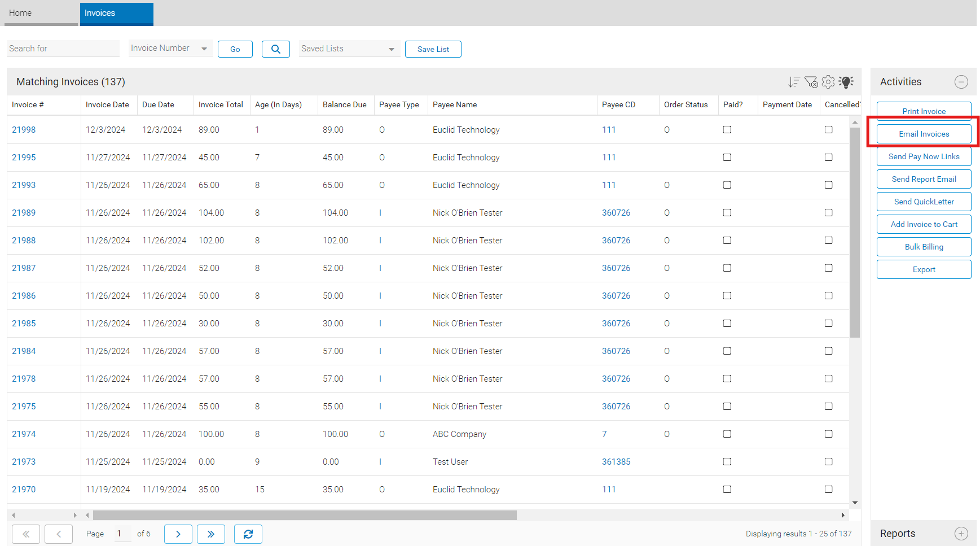Viewport: 980px width, 546px height.
Task: Sort by the Balance Due column
Action: tap(345, 105)
